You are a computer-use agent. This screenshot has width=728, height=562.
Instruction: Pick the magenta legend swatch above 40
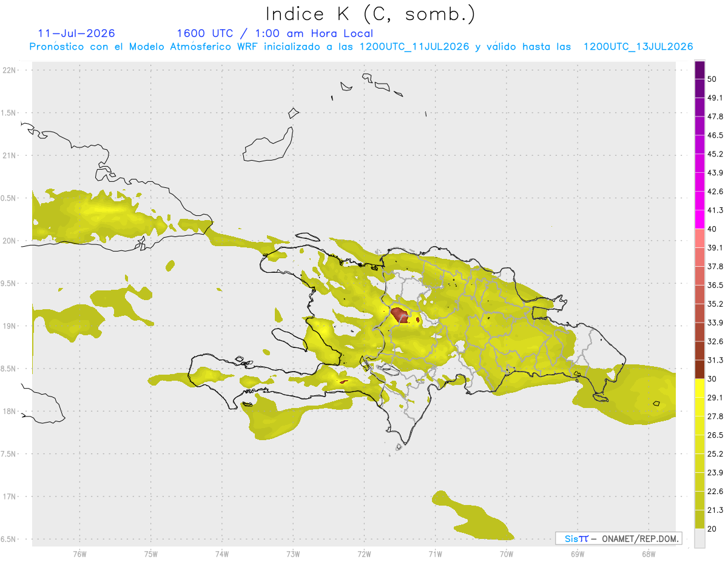click(x=699, y=219)
